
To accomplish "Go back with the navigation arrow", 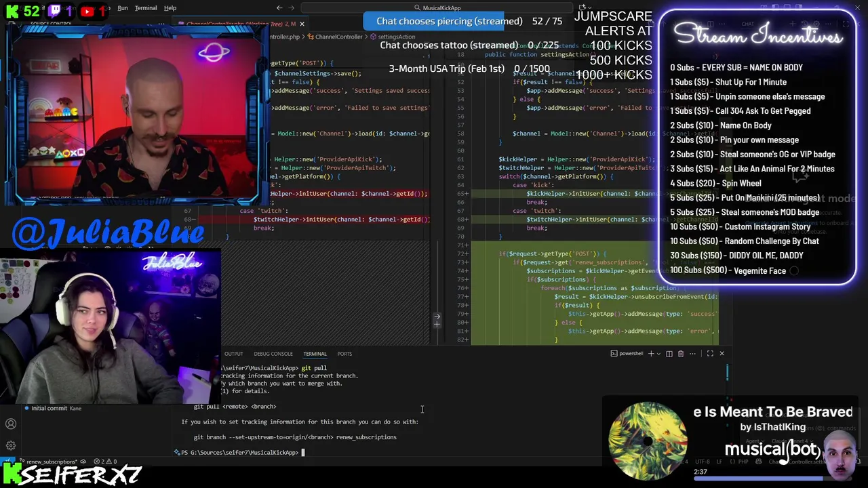I will [x=279, y=8].
